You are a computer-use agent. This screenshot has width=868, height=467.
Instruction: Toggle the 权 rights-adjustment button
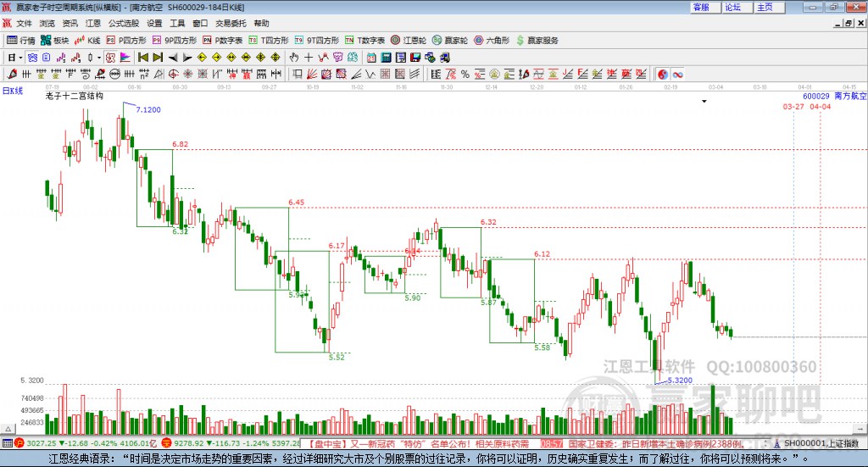coord(111,58)
